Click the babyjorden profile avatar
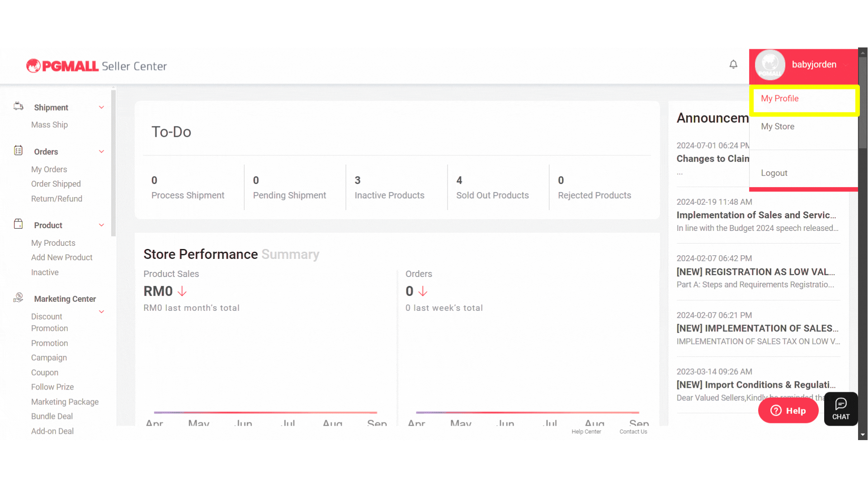The image size is (868, 488). point(770,65)
